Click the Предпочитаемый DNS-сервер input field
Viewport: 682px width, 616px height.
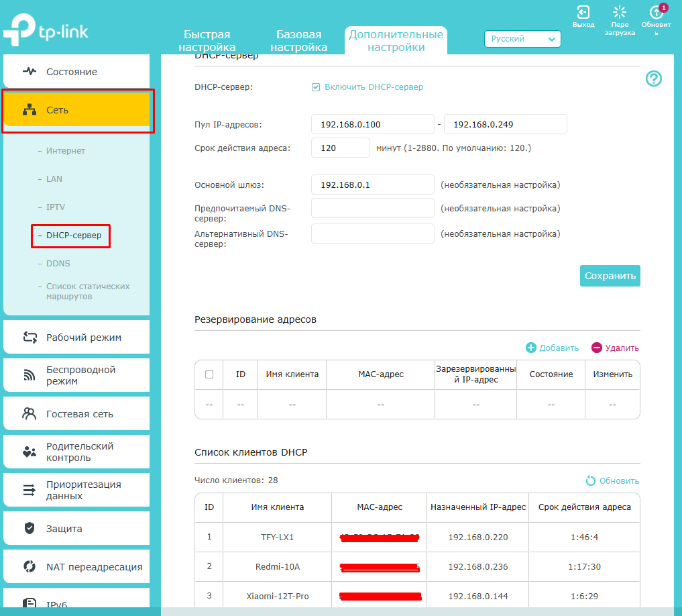click(x=373, y=209)
